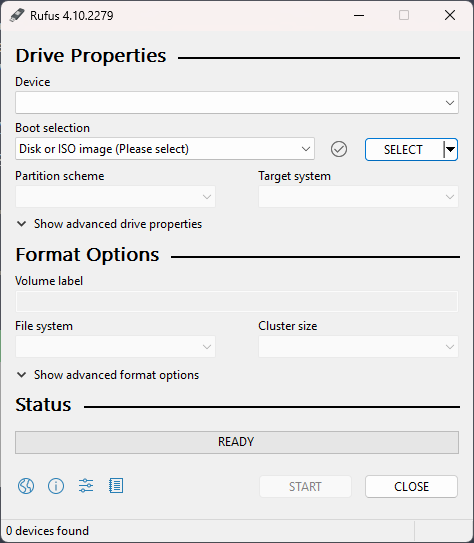Open the language selection globe icon
This screenshot has width=474, height=543.
[x=26, y=486]
